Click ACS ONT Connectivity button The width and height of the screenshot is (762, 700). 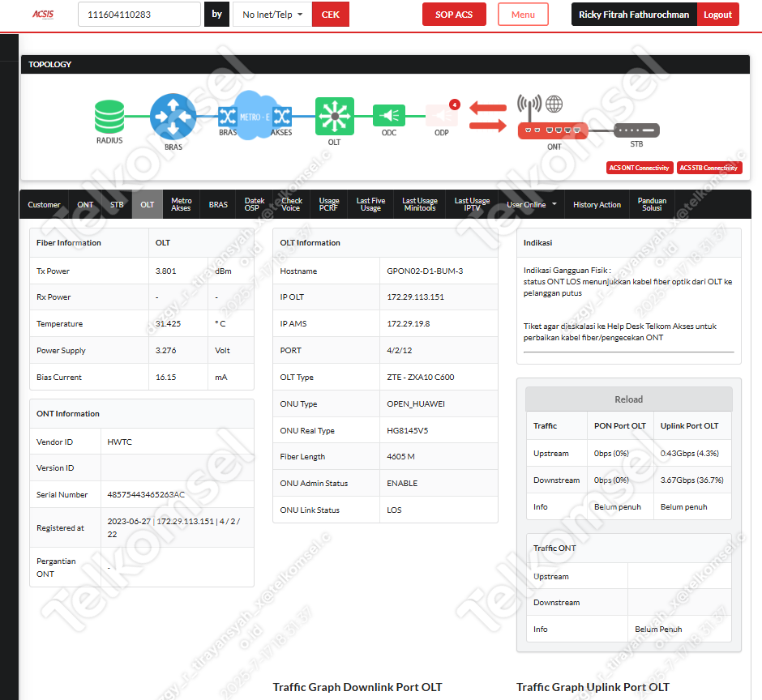coord(640,168)
